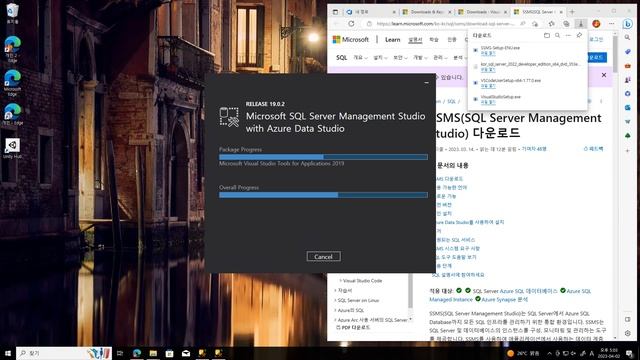Pin the downloads panel

pyautogui.click(x=579, y=36)
